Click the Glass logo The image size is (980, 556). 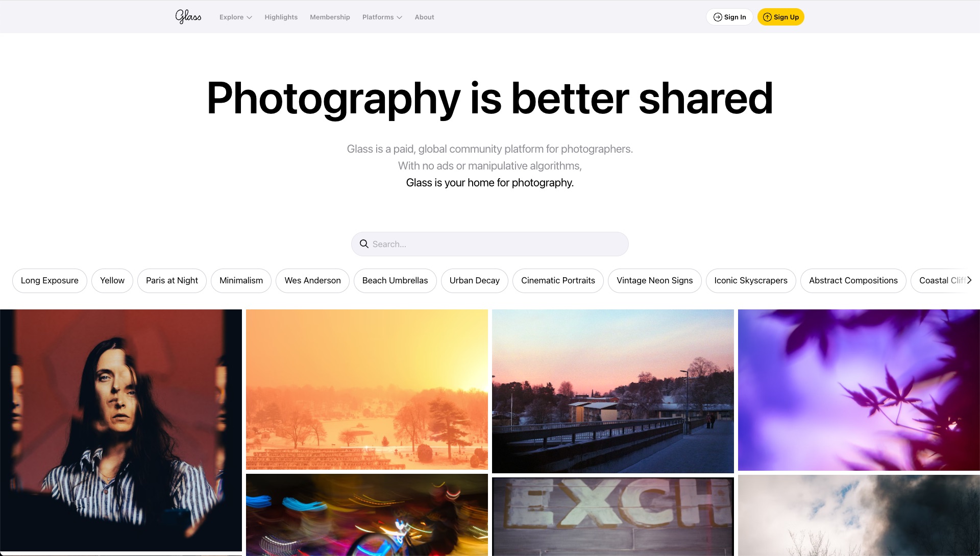point(188,16)
